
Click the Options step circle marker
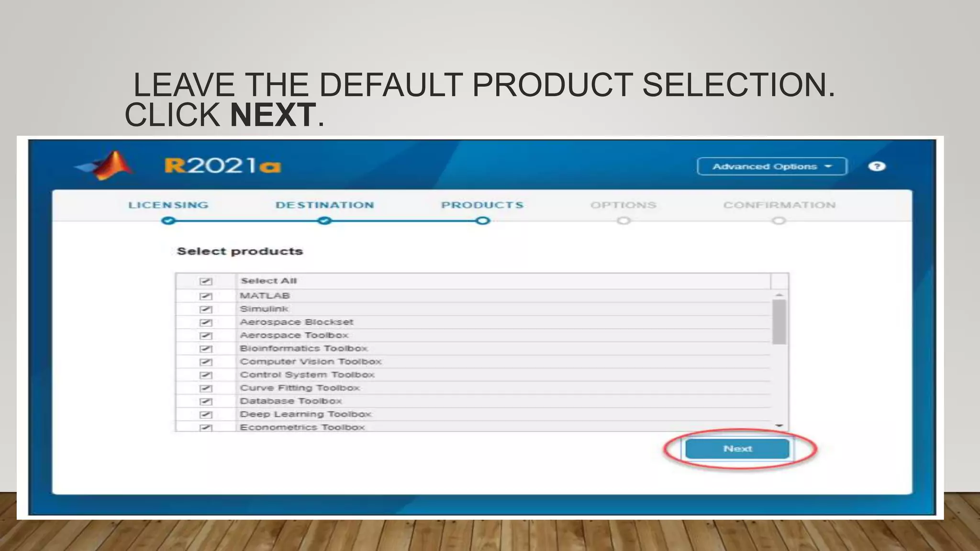(x=623, y=220)
